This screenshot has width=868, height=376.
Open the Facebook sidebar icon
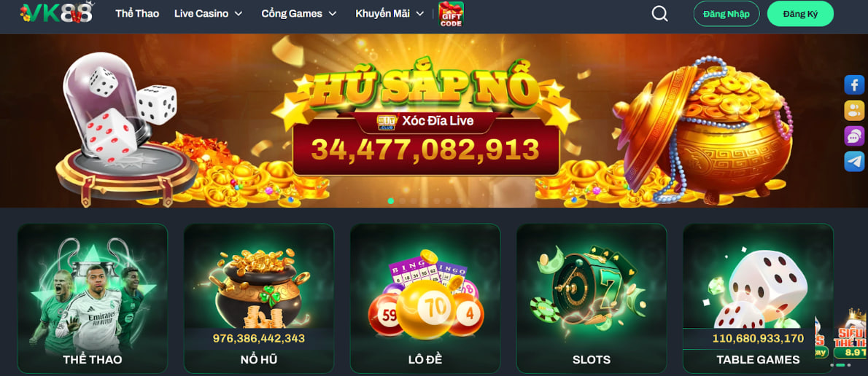(x=854, y=85)
